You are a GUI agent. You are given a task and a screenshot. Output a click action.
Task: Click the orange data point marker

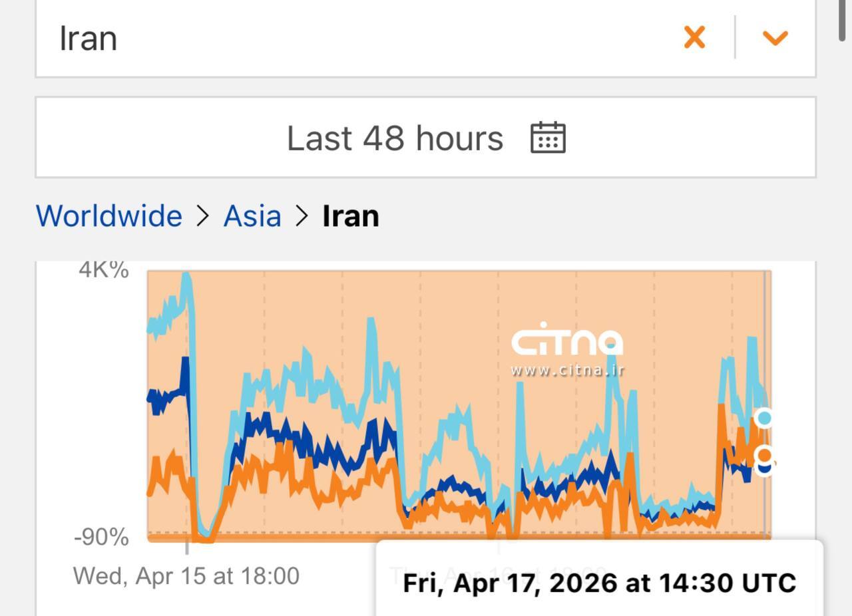(764, 455)
